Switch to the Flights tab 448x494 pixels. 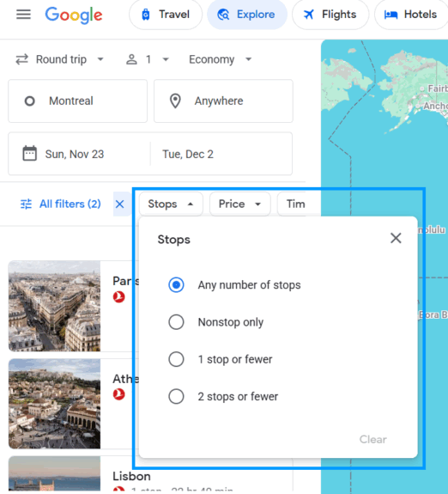[330, 15]
